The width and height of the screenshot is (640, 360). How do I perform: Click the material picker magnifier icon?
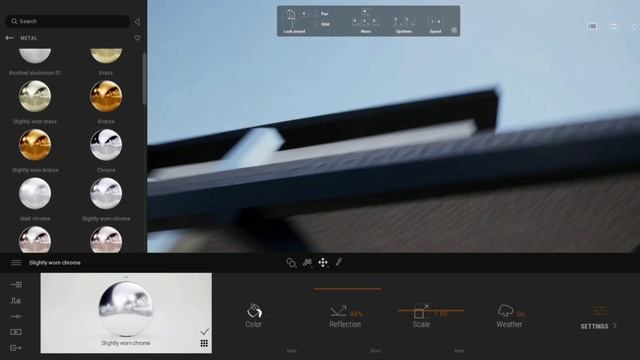pos(291,263)
